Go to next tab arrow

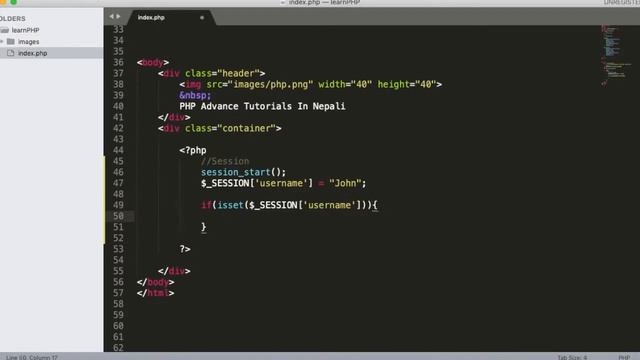click(x=118, y=16)
